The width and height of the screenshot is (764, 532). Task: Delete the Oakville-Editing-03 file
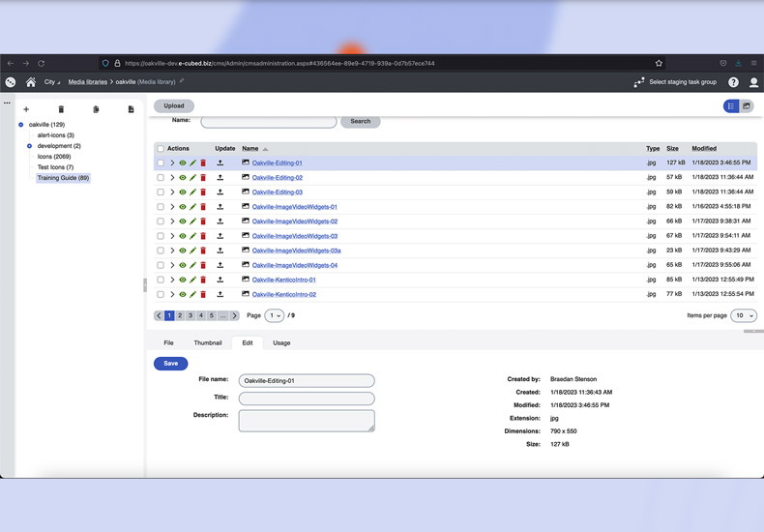point(203,192)
